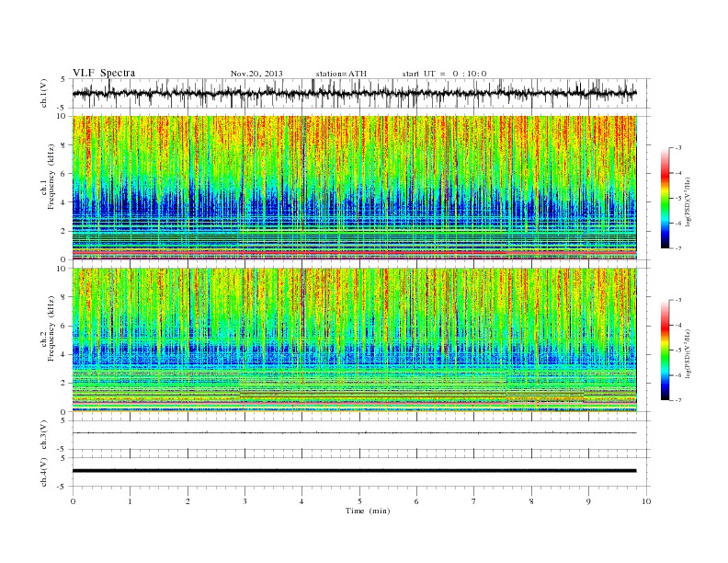
Task: Click the "6" kHz tick on ch.1 axis
Action: pyautogui.click(x=64, y=174)
